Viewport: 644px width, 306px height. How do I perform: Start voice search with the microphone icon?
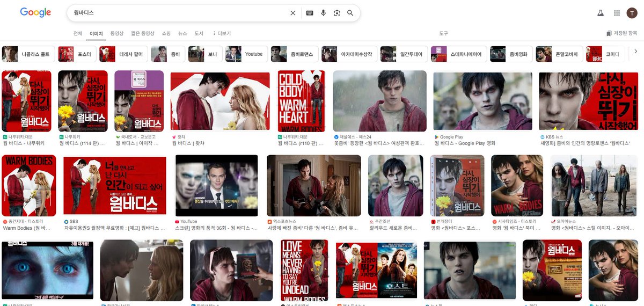point(323,13)
